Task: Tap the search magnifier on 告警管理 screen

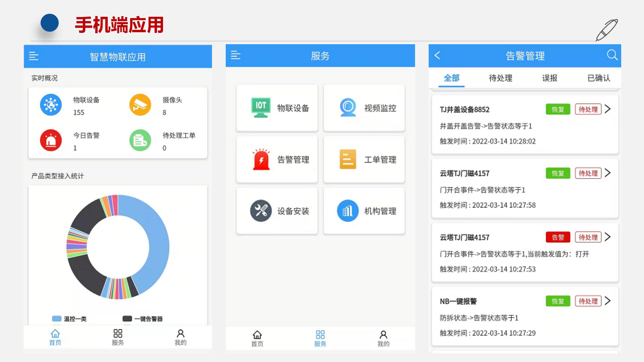Action: pyautogui.click(x=612, y=55)
